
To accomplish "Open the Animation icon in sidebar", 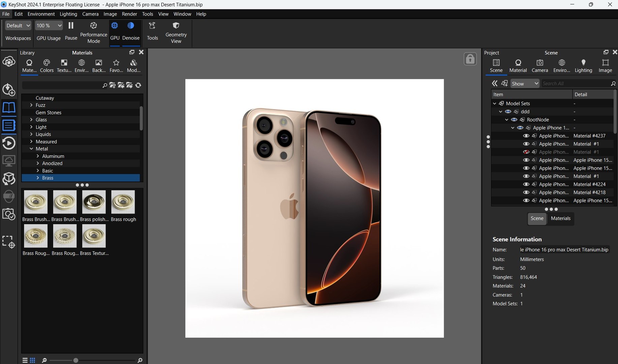I will (x=9, y=143).
